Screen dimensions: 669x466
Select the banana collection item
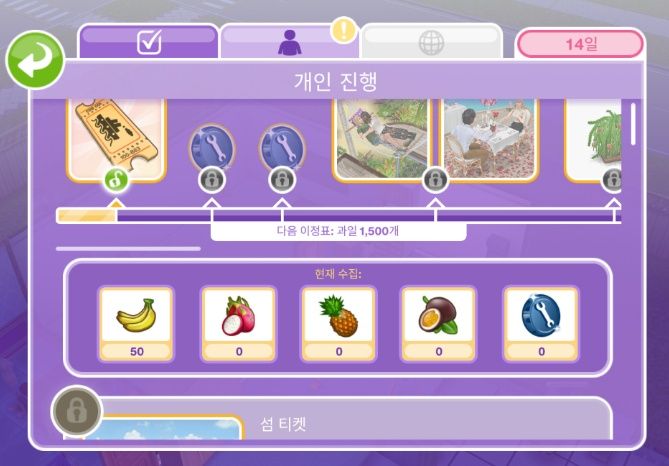point(136,324)
